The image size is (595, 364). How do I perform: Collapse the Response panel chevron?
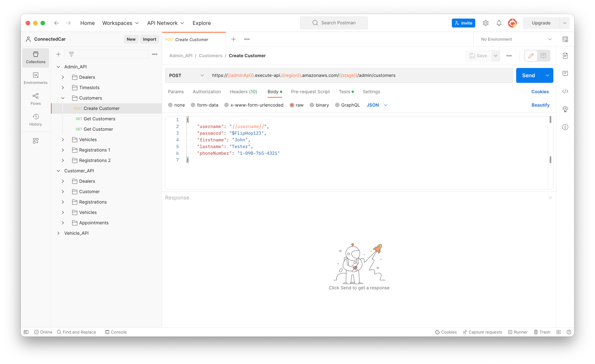click(550, 198)
